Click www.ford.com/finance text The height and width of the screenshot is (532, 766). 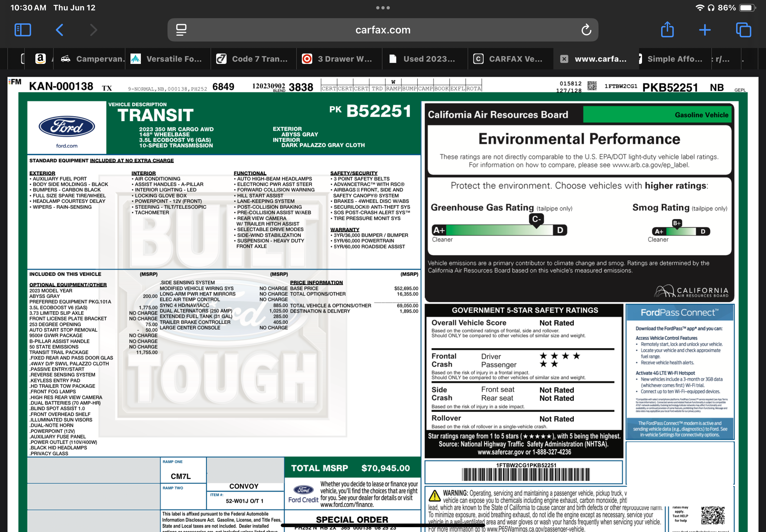pyautogui.click(x=347, y=505)
